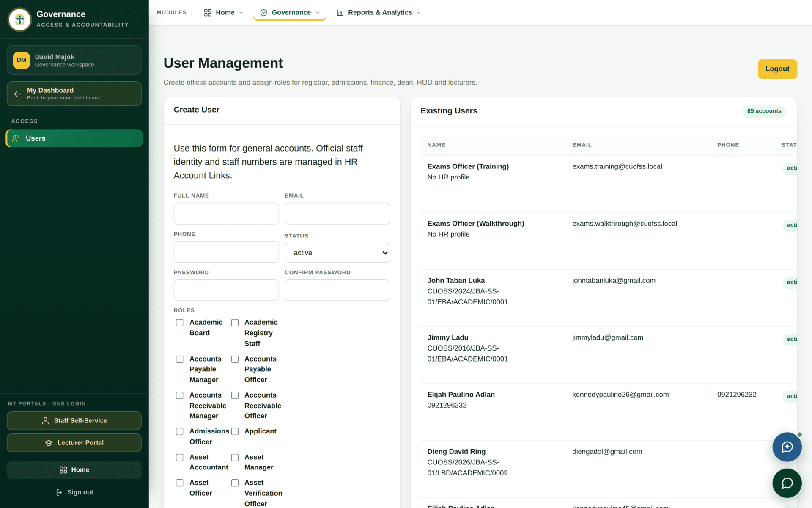
Task: Click email exams.walkthrough@cuofss.local
Action: 624,224
